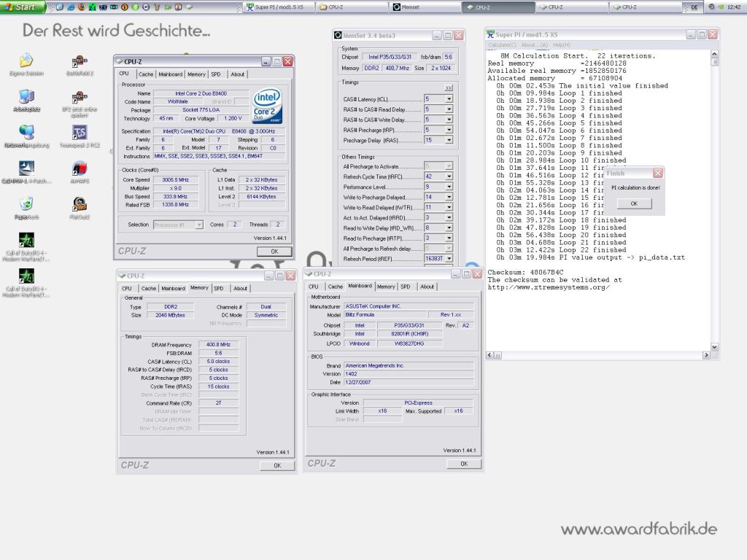Open CPU tab in CPU-Z Memory window
This screenshot has width=747, height=560.
tap(127, 288)
